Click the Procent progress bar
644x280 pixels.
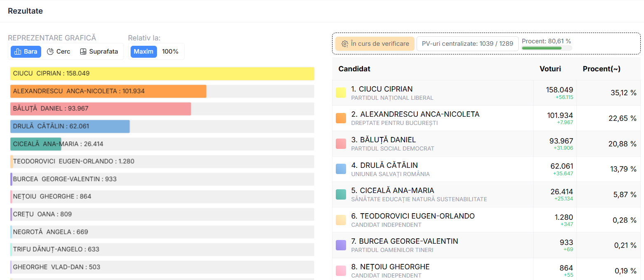point(546,48)
